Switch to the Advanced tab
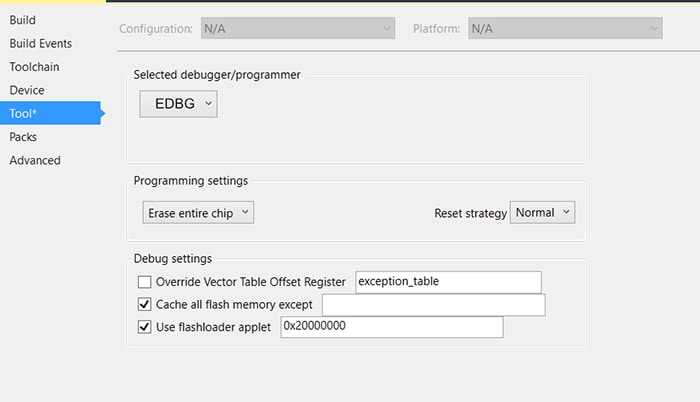Viewport: 700px width, 402px height. [x=35, y=160]
